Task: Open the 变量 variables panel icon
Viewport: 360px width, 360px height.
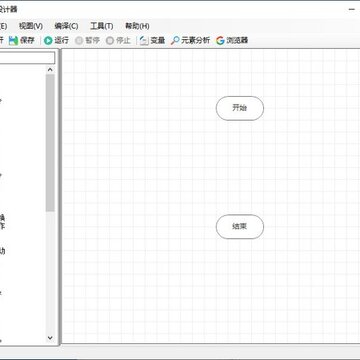Action: coord(144,41)
